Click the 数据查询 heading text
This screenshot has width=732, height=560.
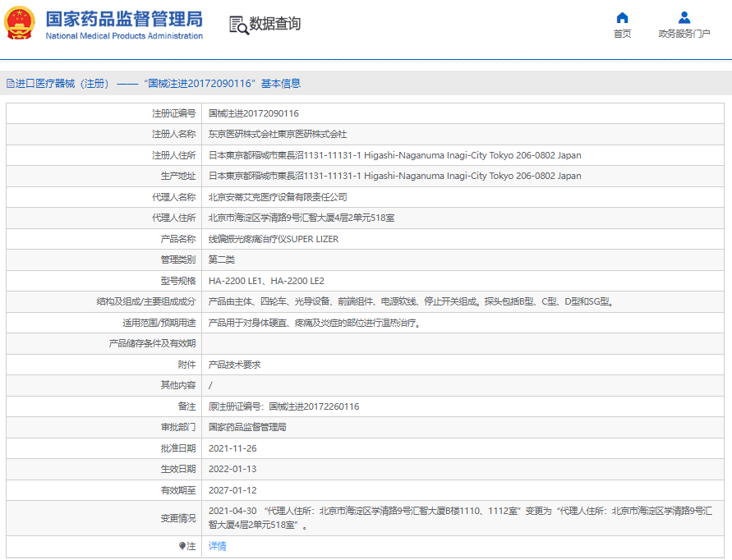click(274, 23)
